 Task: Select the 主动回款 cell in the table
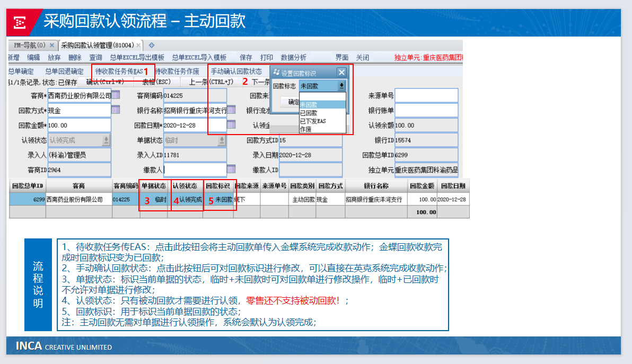click(x=302, y=199)
